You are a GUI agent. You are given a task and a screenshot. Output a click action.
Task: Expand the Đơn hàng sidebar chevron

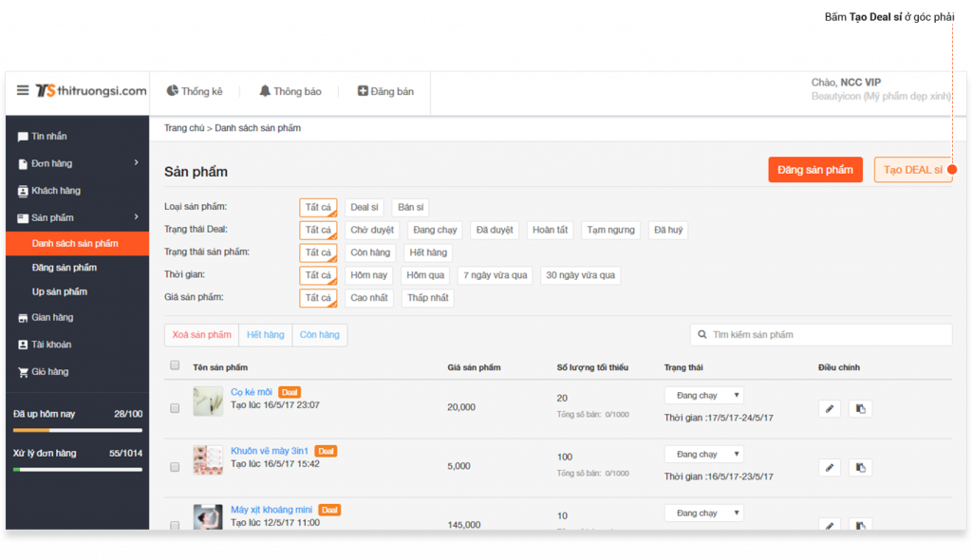[137, 162]
